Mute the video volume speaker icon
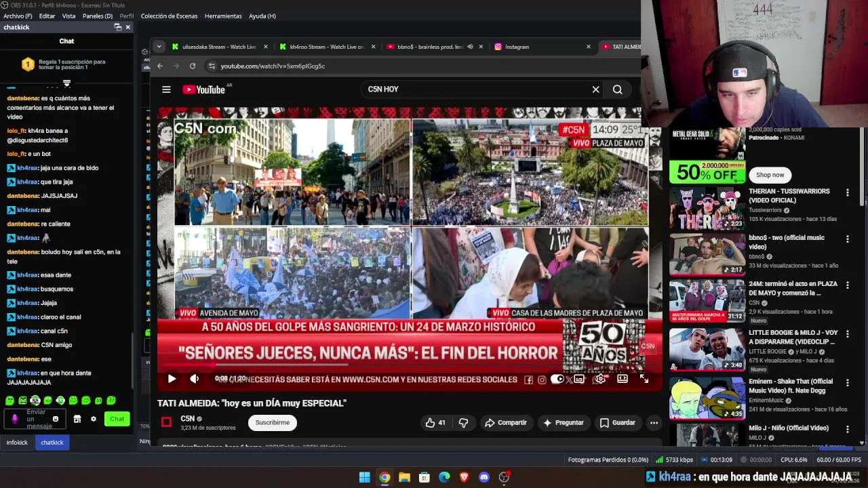 coord(194,379)
